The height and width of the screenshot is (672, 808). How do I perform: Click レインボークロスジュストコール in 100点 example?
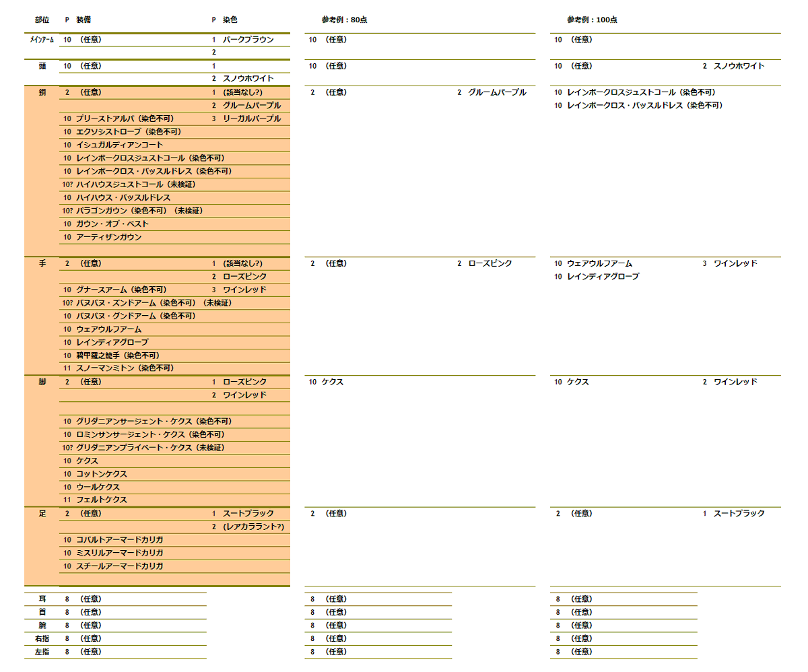[641, 92]
